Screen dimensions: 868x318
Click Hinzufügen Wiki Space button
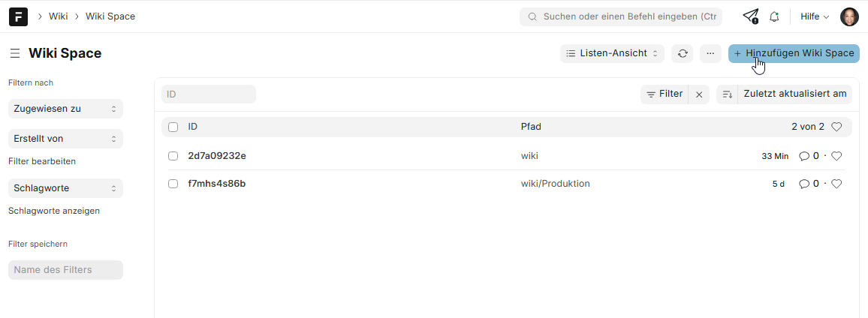[794, 53]
